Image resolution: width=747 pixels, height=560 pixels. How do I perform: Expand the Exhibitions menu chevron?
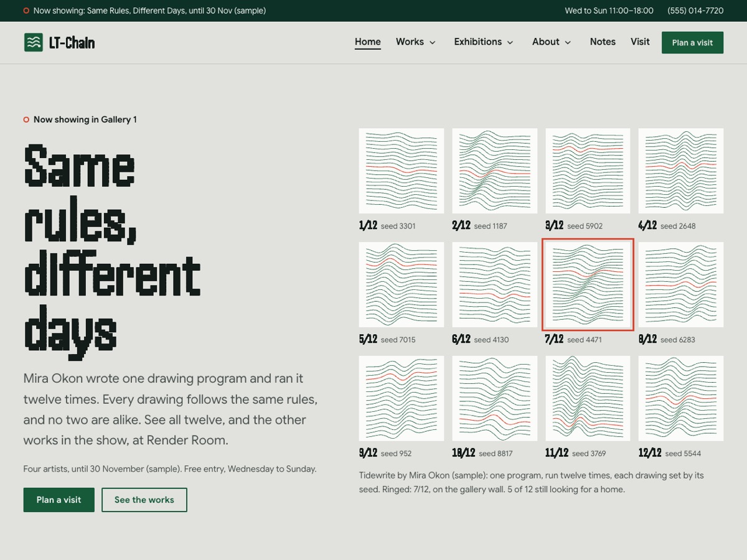(510, 42)
